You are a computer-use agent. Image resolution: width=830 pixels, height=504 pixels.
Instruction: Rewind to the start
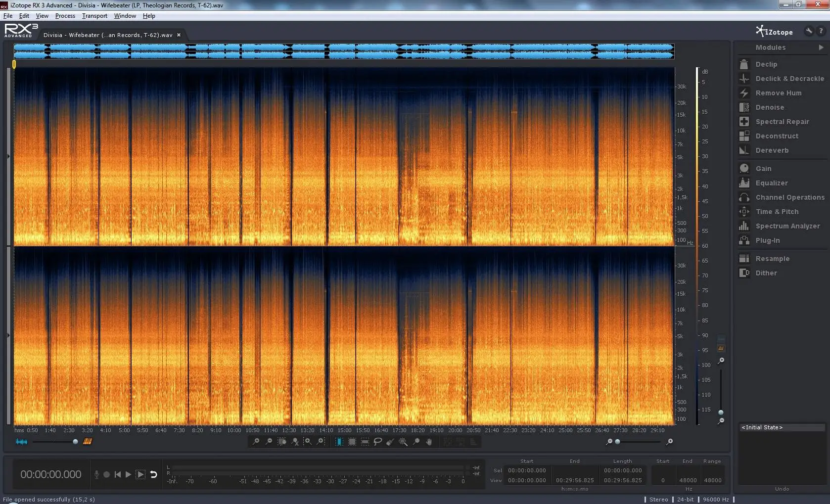(118, 474)
